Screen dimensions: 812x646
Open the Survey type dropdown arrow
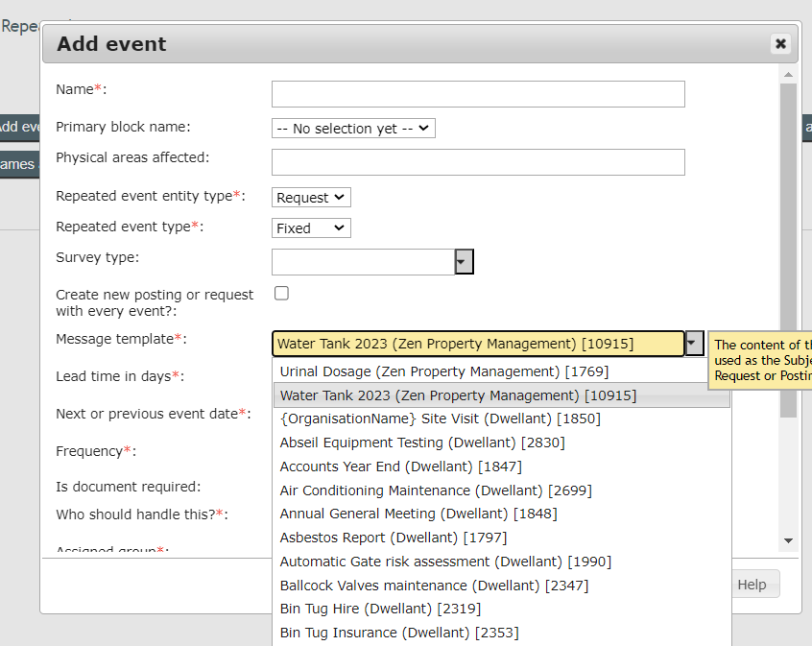pyautogui.click(x=464, y=261)
